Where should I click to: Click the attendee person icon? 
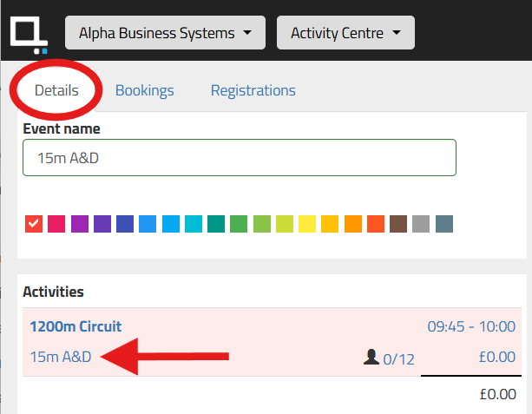(371, 357)
